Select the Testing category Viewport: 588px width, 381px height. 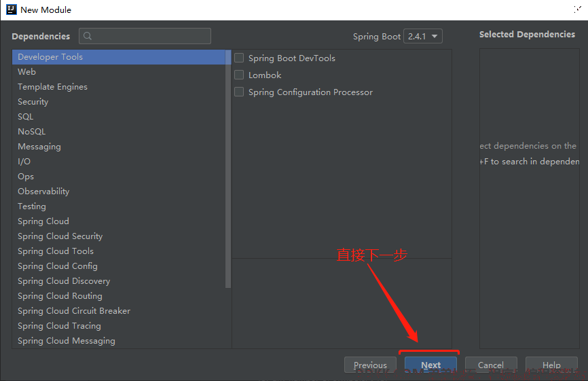click(x=119, y=206)
